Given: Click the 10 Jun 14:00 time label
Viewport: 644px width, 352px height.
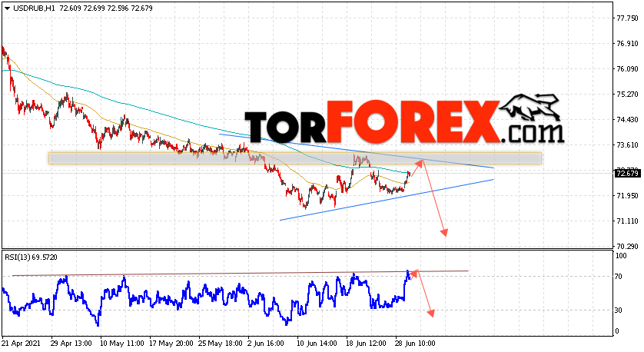Looking at the screenshot, I should click(x=318, y=344).
